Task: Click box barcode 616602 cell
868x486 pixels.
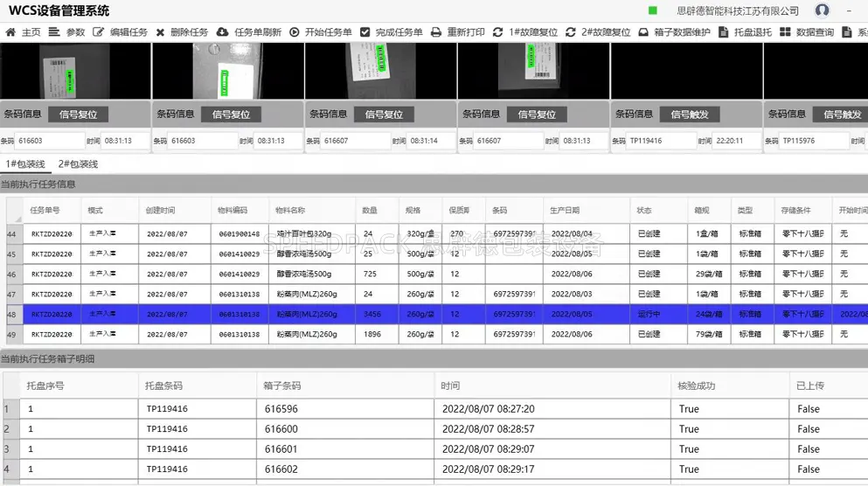Action: point(345,469)
